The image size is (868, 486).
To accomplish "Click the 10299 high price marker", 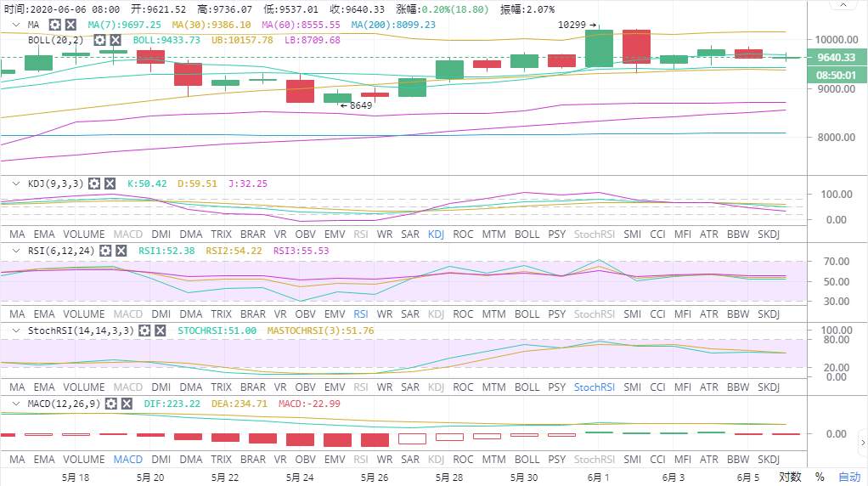I will [x=577, y=25].
